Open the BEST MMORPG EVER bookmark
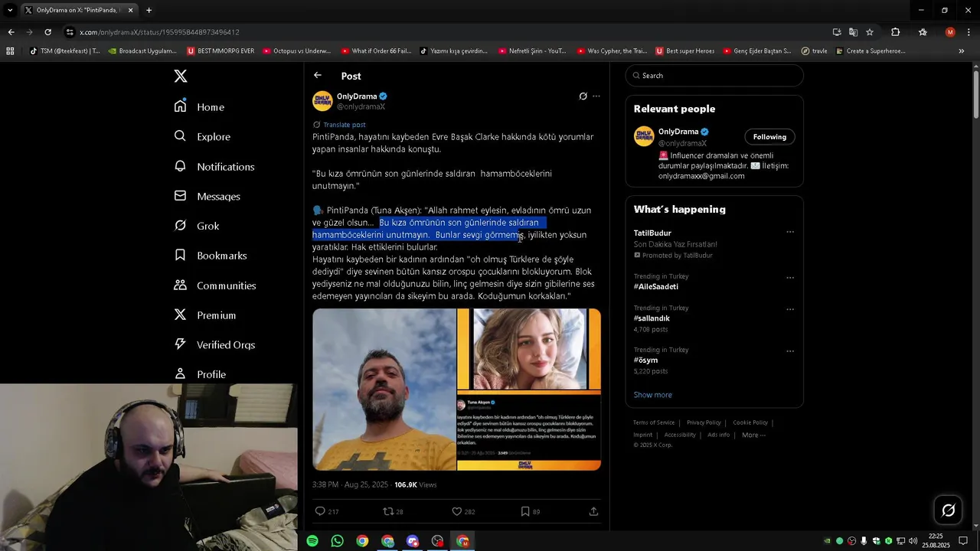 pyautogui.click(x=220, y=51)
